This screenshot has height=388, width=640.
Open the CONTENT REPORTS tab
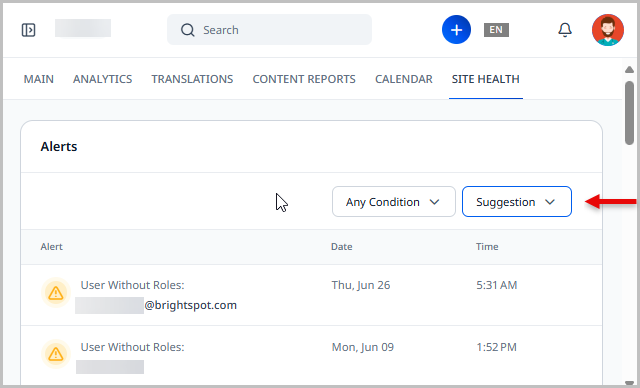coord(304,79)
